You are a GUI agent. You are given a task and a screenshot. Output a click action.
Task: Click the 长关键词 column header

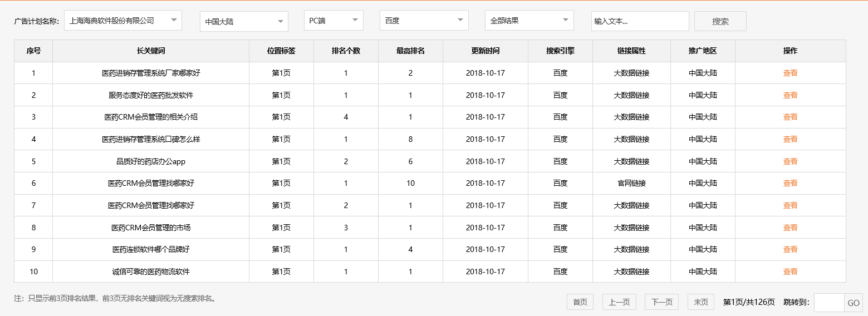[151, 51]
